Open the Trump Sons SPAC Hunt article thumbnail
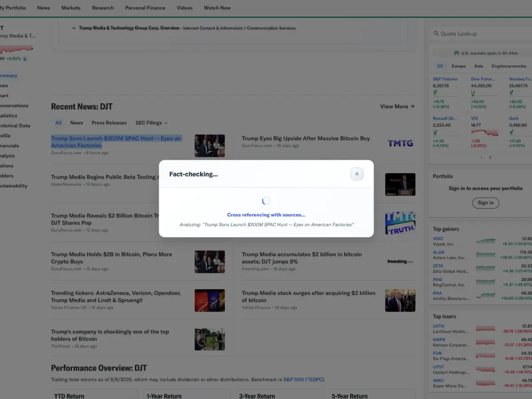Image resolution: width=532 pixels, height=399 pixels. click(210, 146)
